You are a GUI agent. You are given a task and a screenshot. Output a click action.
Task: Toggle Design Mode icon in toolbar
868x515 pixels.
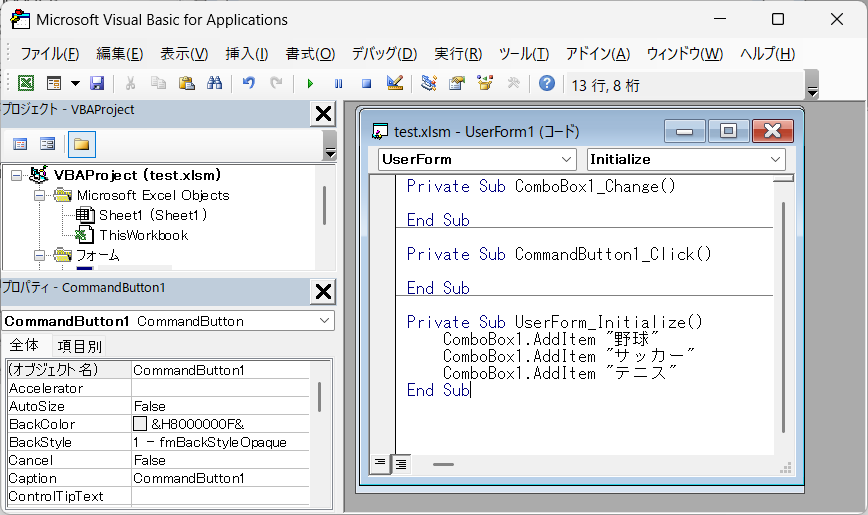(395, 84)
